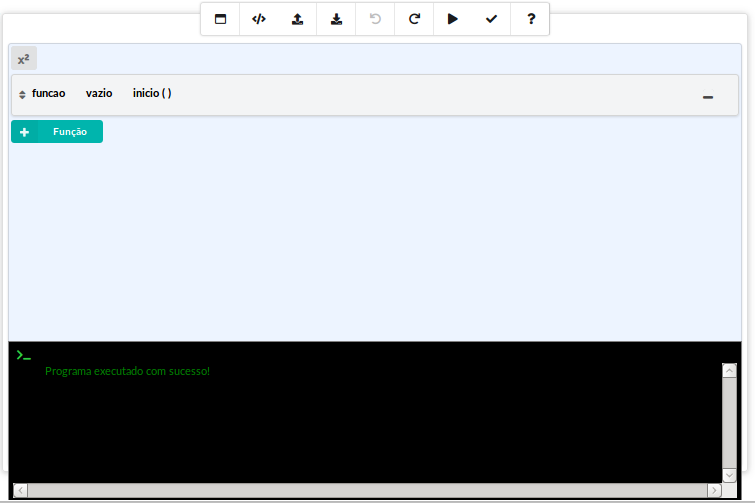
Task: Open the vazio return type dropdown
Action: [x=99, y=93]
